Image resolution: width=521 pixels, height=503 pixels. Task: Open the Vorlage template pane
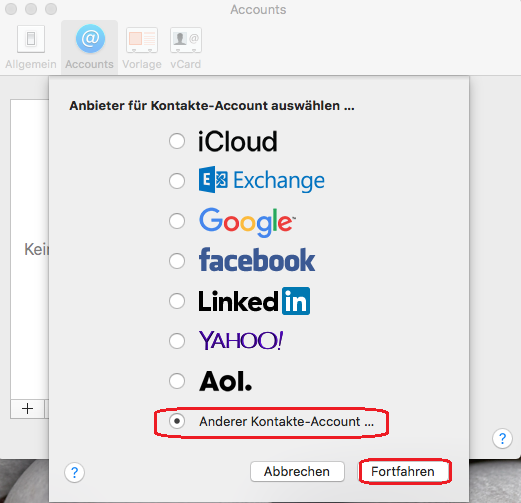pos(142,47)
